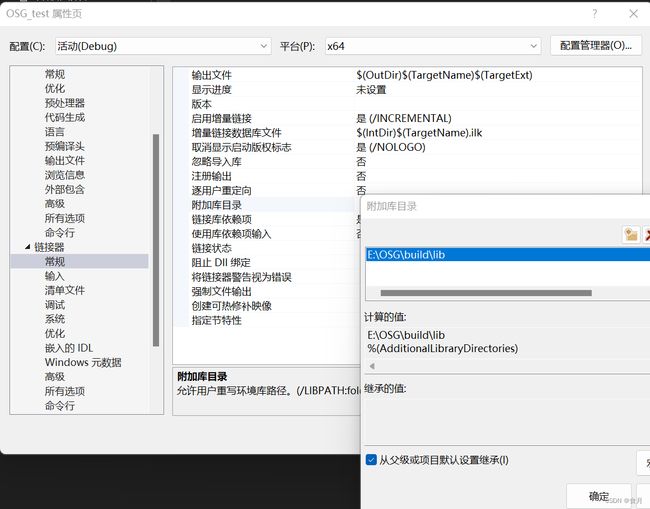Select 输出文件 tree item below 预编译头
The width and height of the screenshot is (650, 509).
tap(65, 160)
